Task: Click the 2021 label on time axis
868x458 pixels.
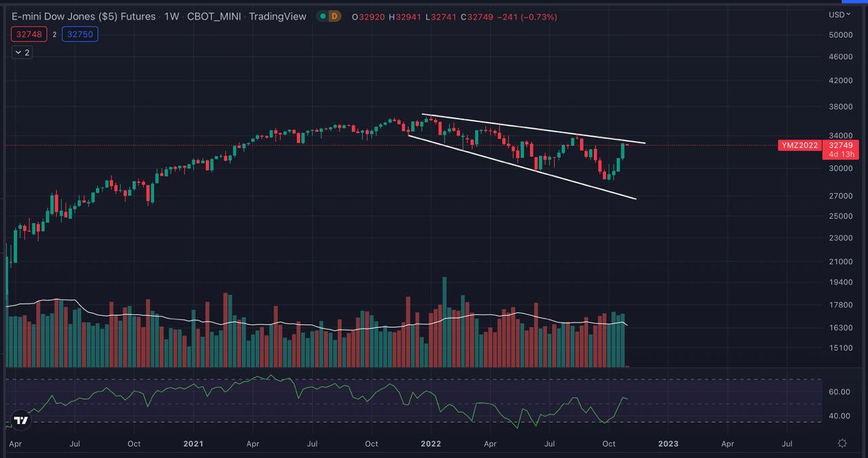Action: pos(193,444)
